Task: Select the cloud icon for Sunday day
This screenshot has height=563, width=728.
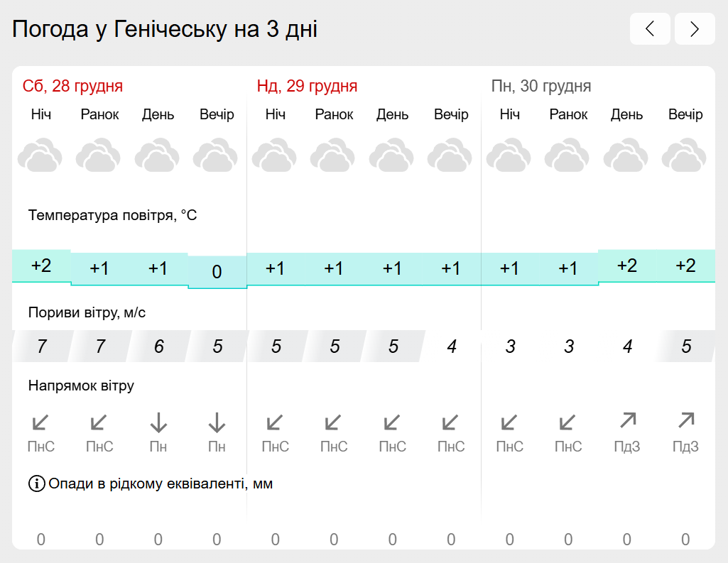Action: click(391, 155)
